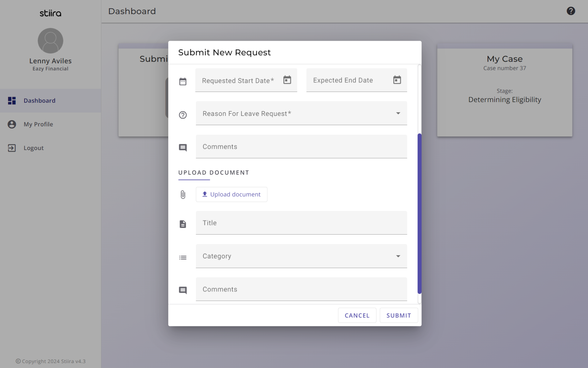Click the help question mark icon in header
Screen dimensions: 588x368
571,11
